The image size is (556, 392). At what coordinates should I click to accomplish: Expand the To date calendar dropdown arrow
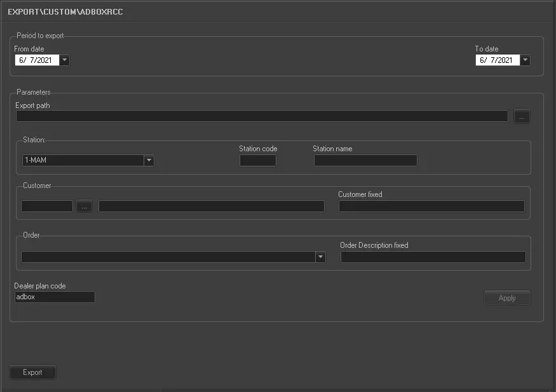tap(525, 60)
